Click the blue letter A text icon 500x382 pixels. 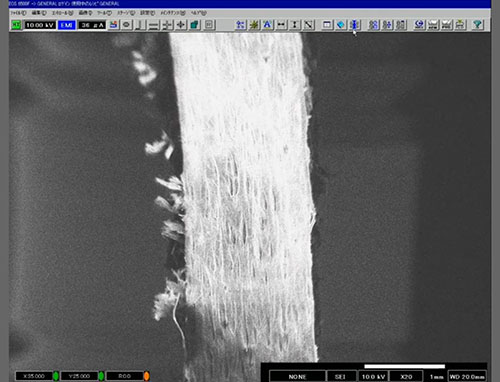pos(267,25)
